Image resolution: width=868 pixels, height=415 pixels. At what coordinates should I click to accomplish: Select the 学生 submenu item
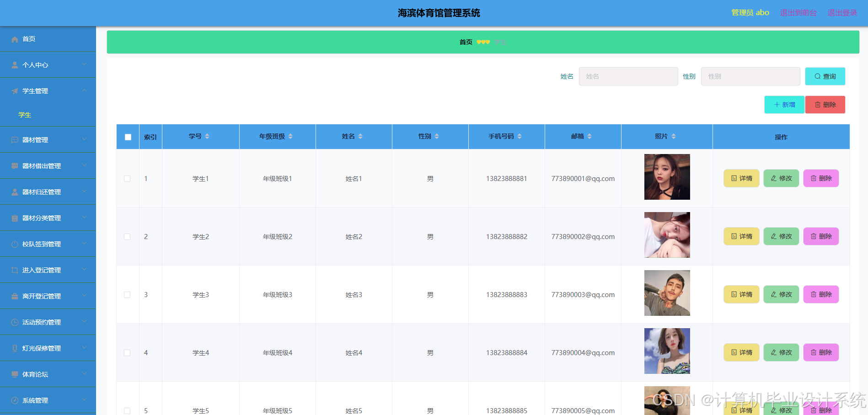tap(48, 115)
